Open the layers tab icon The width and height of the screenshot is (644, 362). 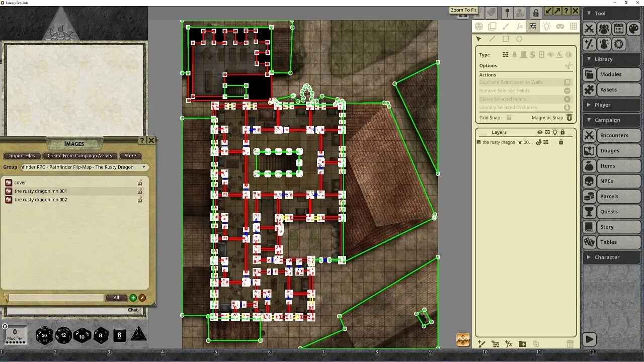click(x=492, y=26)
